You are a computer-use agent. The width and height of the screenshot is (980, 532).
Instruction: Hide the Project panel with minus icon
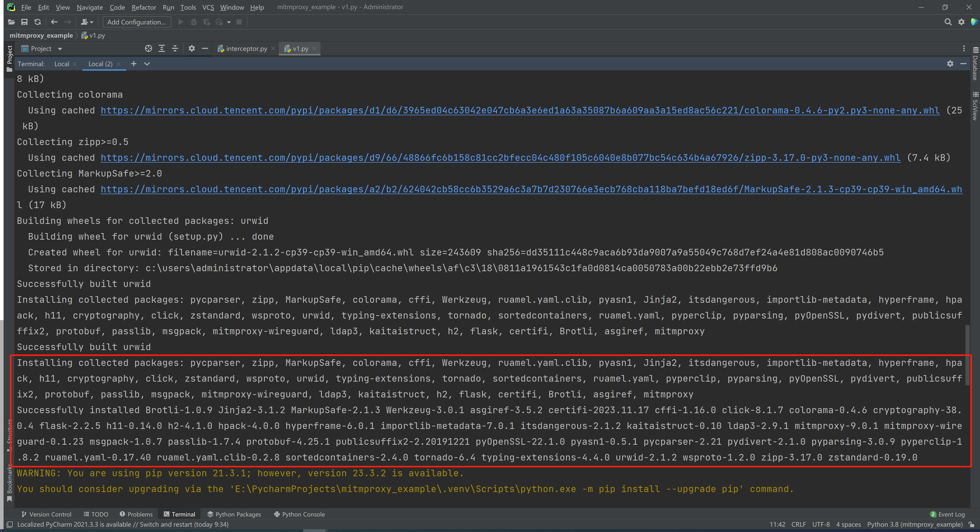click(x=205, y=48)
